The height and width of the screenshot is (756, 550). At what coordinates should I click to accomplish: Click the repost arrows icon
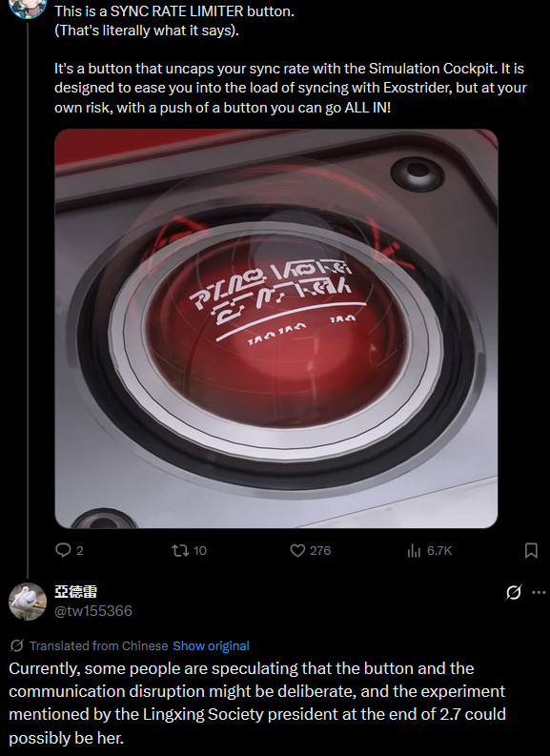tap(180, 550)
